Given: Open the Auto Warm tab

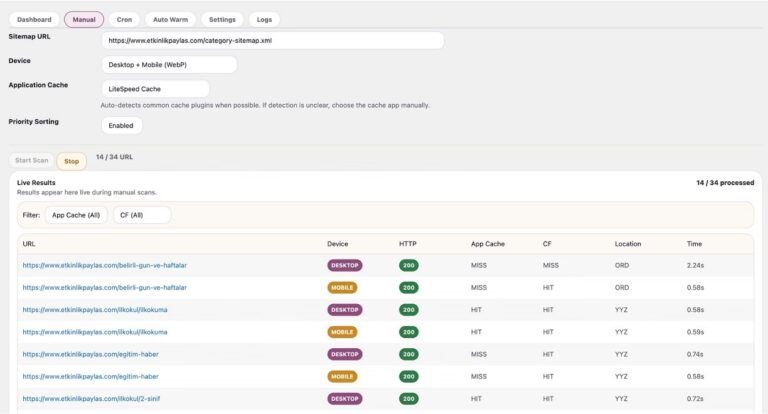Looking at the screenshot, I should coord(170,20).
